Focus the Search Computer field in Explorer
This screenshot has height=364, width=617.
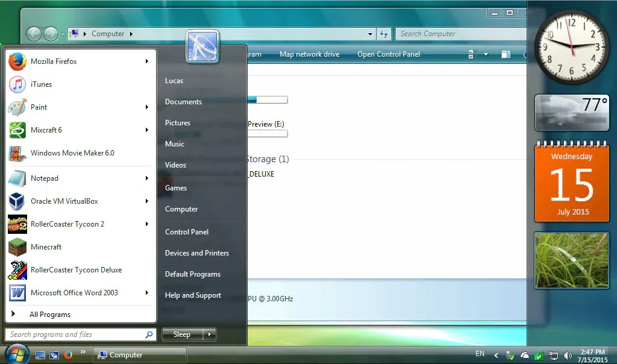click(x=461, y=34)
